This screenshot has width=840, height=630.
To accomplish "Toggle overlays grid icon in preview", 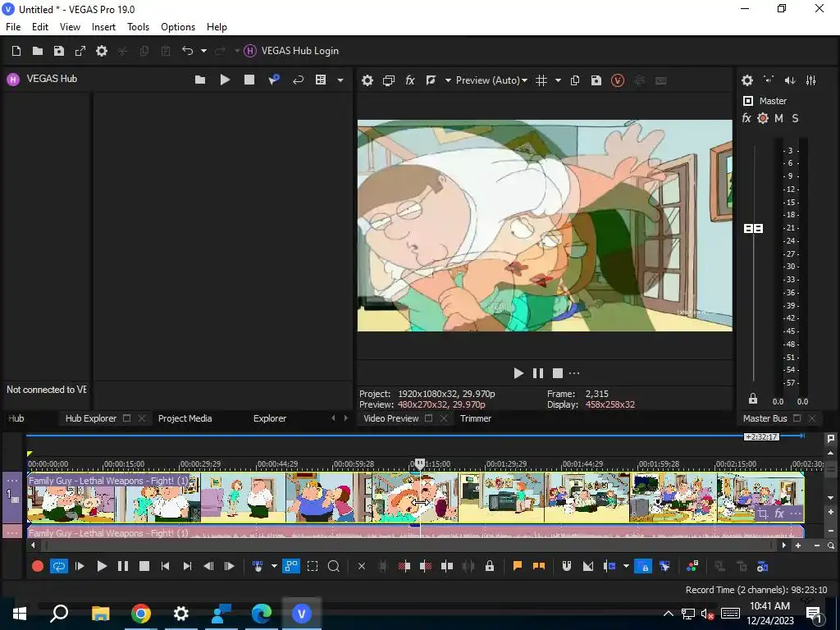I will 541,80.
